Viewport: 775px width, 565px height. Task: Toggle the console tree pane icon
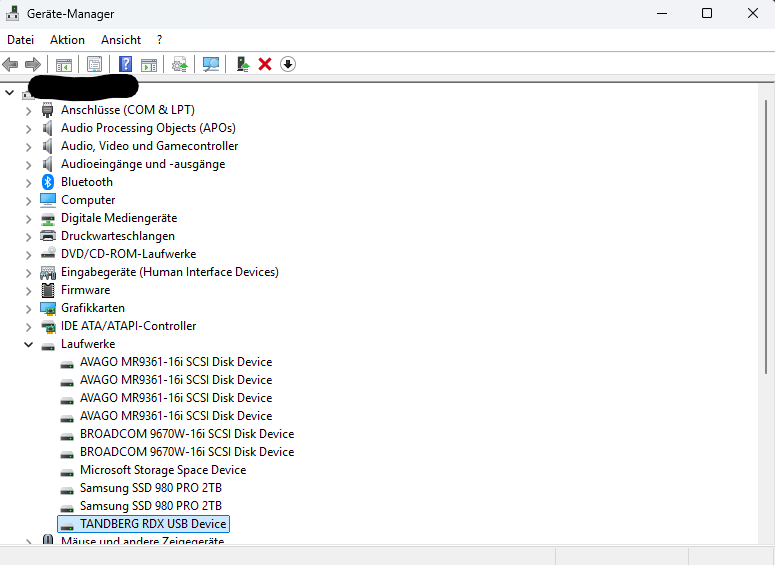tap(64, 64)
